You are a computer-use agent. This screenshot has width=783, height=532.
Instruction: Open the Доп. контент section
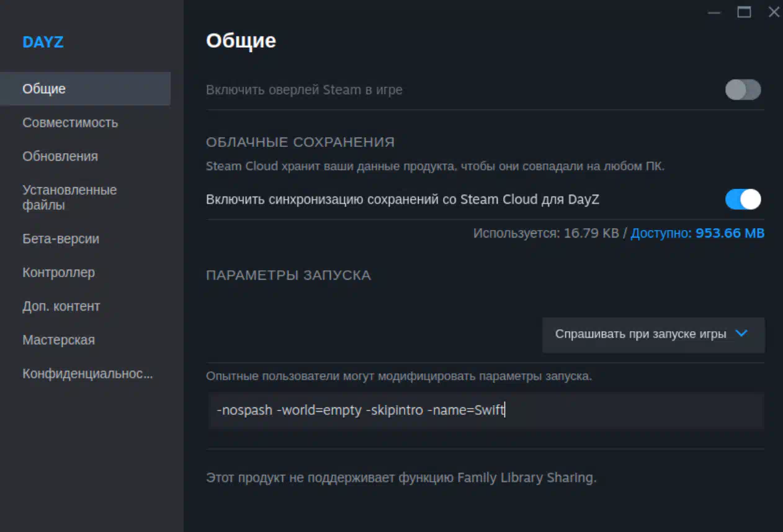61,306
